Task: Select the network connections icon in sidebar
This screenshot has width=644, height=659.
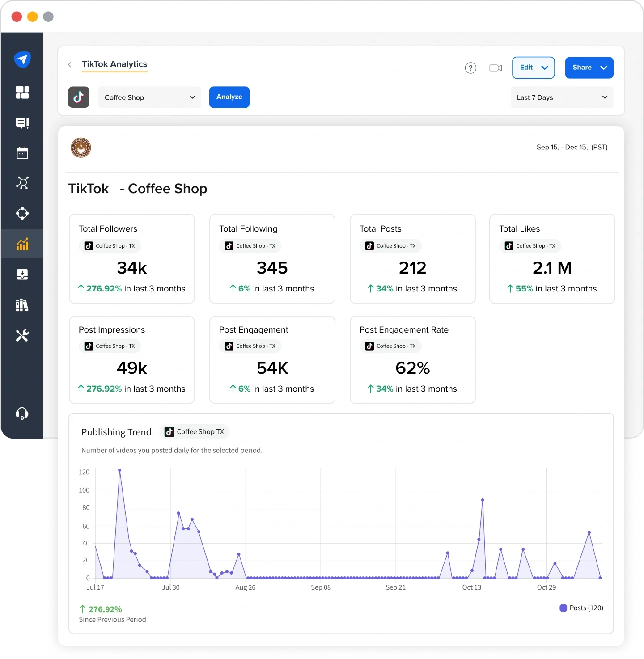Action: click(22, 183)
